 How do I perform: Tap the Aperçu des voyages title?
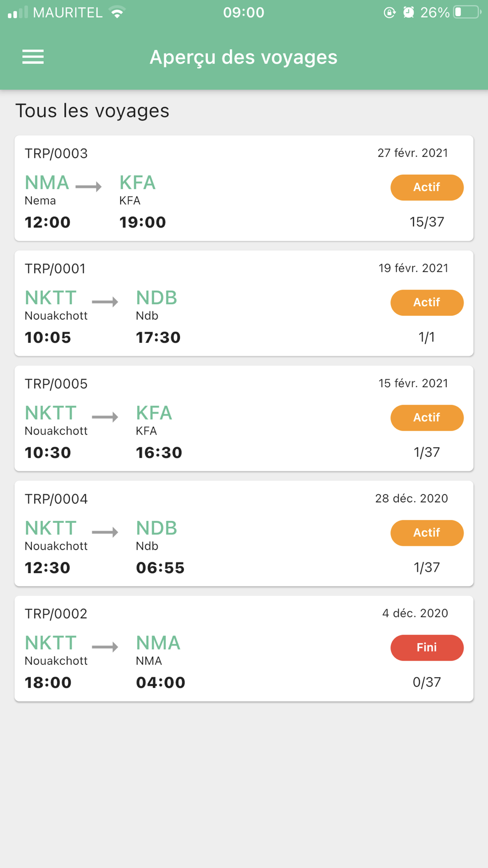click(243, 57)
